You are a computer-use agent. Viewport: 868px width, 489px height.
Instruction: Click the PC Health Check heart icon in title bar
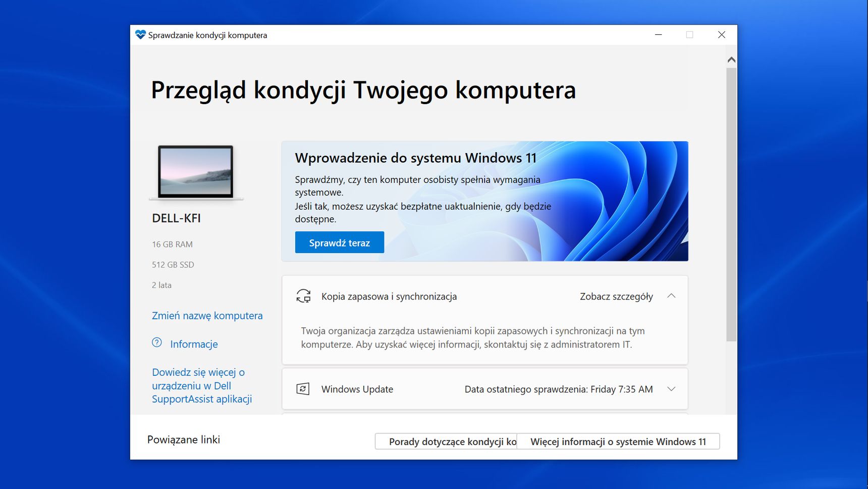coord(140,35)
